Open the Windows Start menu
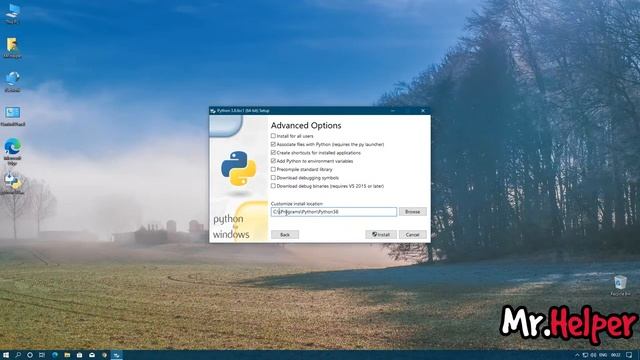Image resolution: width=640 pixels, height=360 pixels. click(6, 355)
